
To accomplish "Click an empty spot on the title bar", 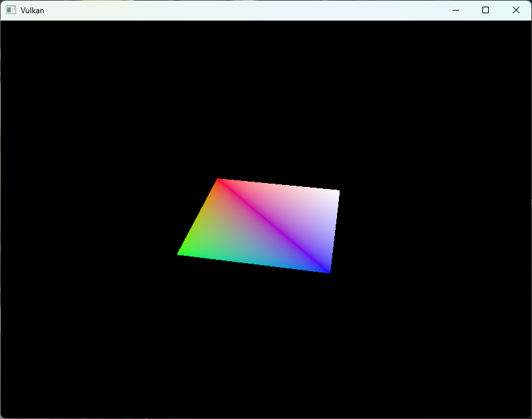I will (265, 10).
